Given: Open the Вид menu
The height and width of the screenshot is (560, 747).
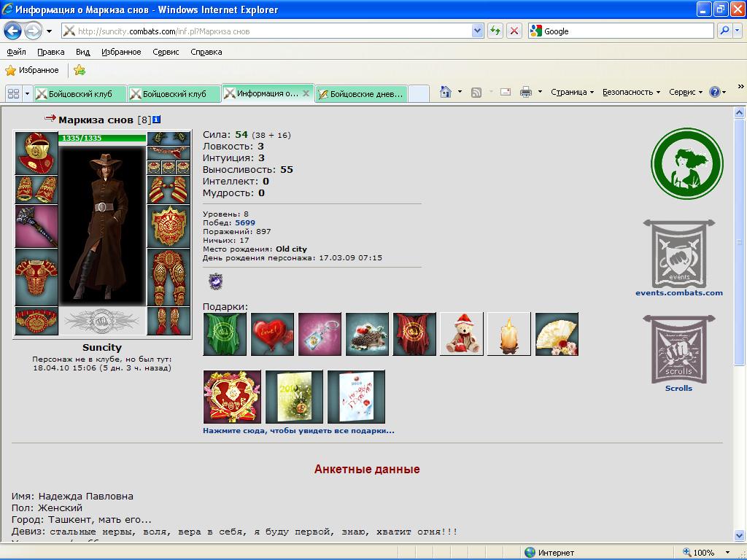Looking at the screenshot, I should click(x=83, y=52).
